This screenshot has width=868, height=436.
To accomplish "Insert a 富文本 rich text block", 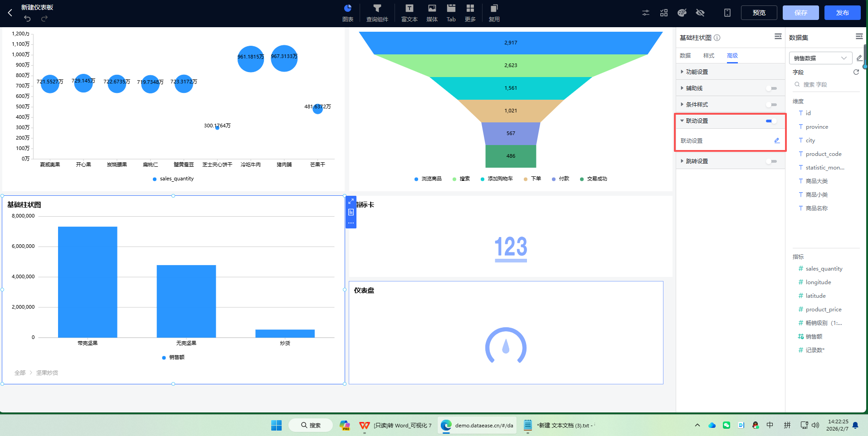I will pyautogui.click(x=410, y=13).
